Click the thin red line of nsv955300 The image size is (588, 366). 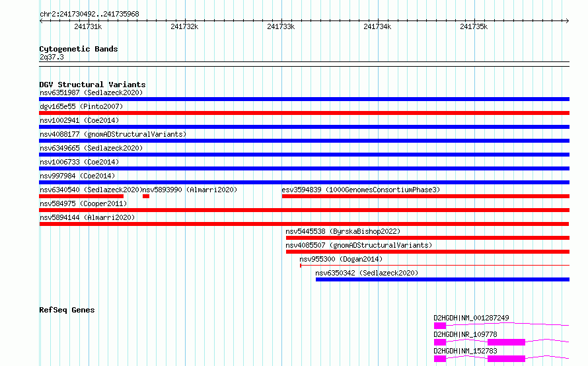(435, 266)
